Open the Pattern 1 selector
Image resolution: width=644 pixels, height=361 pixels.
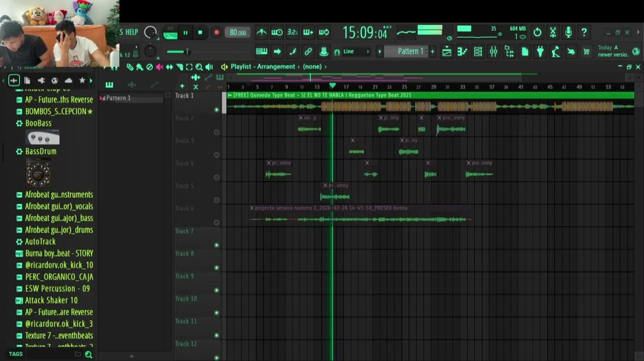pos(406,52)
